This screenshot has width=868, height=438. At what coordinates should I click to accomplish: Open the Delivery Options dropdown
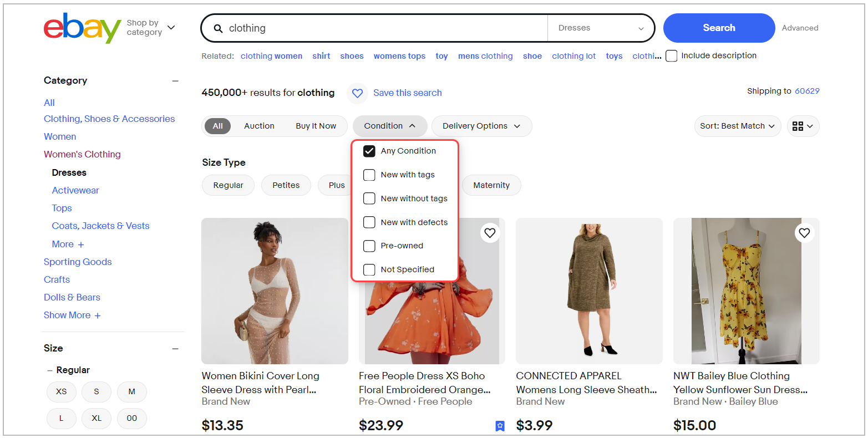click(481, 126)
